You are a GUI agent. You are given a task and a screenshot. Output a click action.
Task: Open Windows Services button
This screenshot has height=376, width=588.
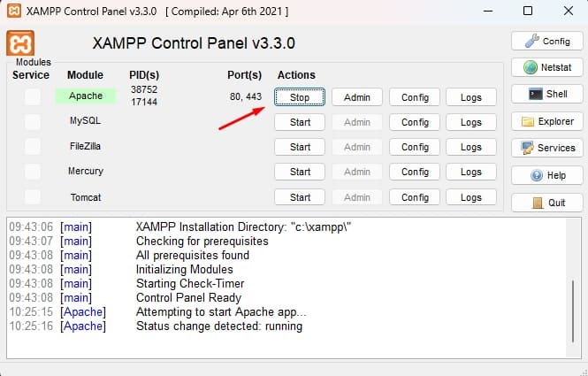[546, 148]
